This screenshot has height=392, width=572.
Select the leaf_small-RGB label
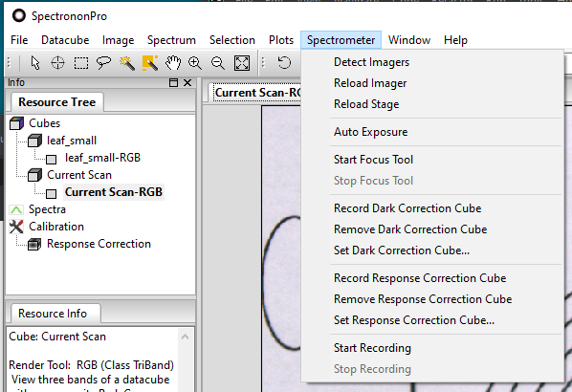pos(102,158)
